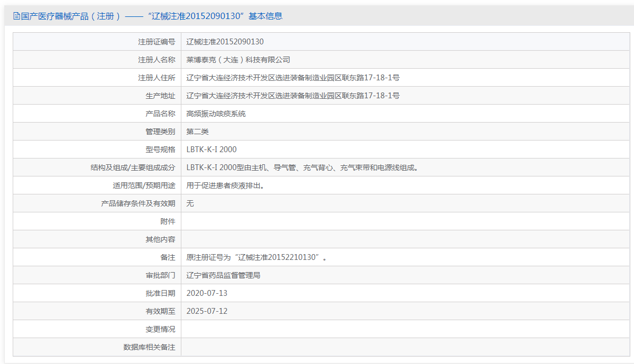Viewport: 634px width, 364px height.
Task: Click the 产品名称 label
Action: coord(161,114)
